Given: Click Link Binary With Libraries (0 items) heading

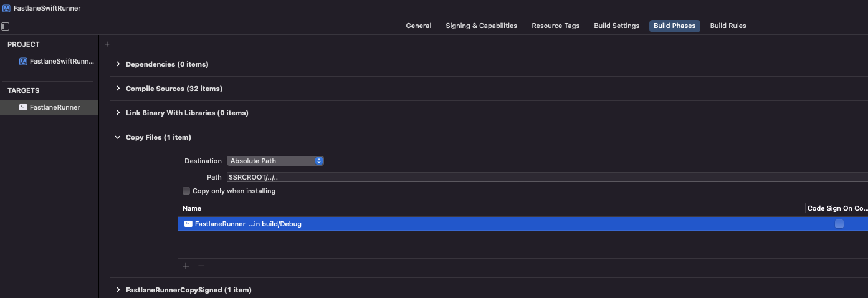Looking at the screenshot, I should coord(187,113).
